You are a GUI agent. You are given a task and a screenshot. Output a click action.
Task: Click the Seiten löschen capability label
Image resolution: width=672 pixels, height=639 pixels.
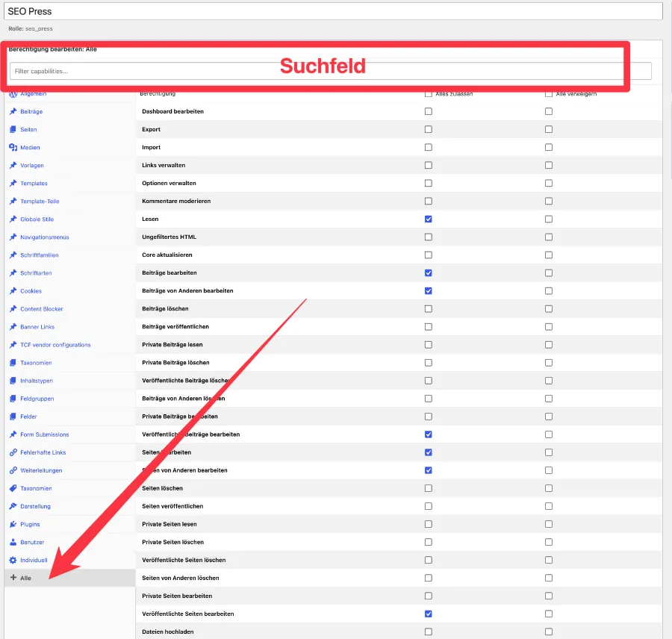click(163, 488)
